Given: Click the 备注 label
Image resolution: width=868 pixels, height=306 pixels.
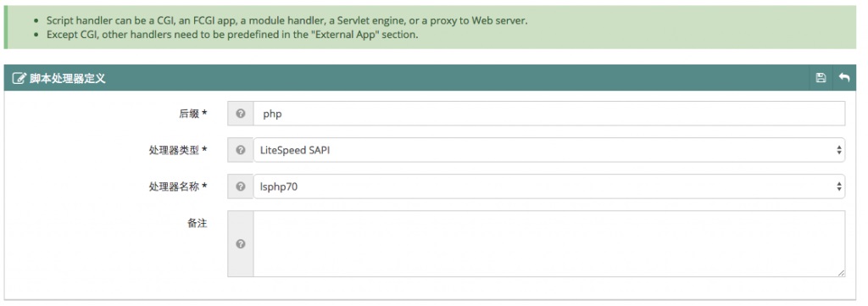Looking at the screenshot, I should point(197,223).
